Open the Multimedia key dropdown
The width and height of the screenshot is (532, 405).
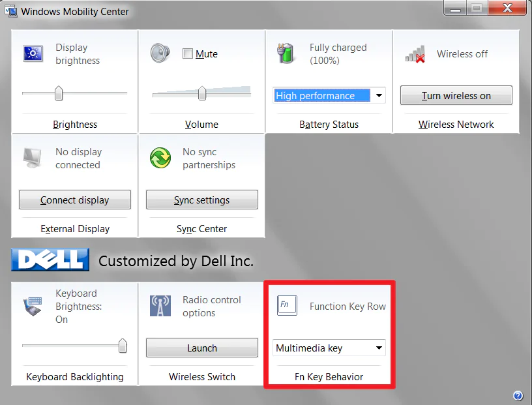click(x=379, y=348)
